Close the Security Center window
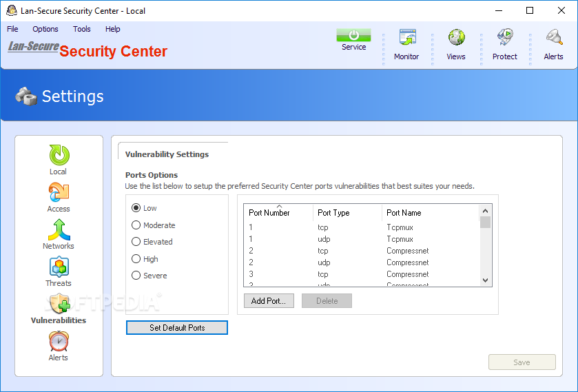 click(561, 11)
